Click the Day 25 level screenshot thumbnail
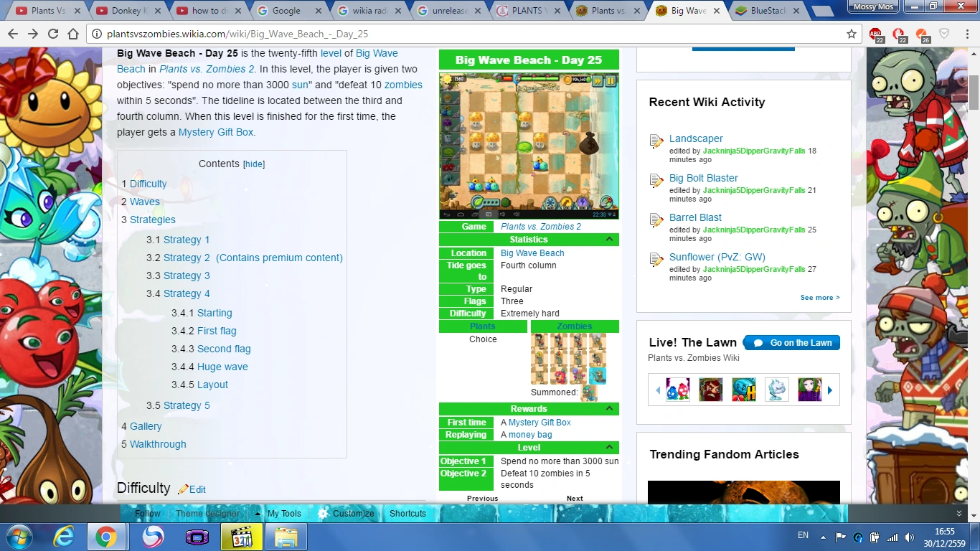The image size is (980, 551). tap(529, 146)
